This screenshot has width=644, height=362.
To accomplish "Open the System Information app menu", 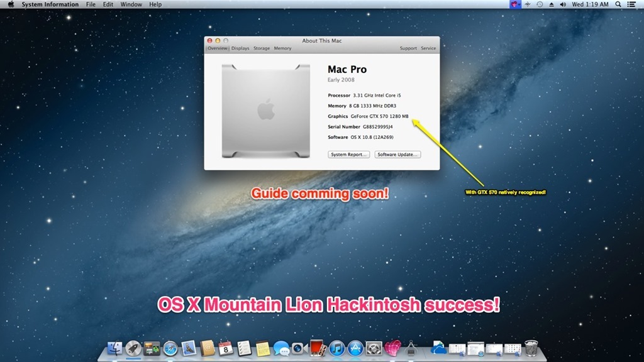I will 50,4.
